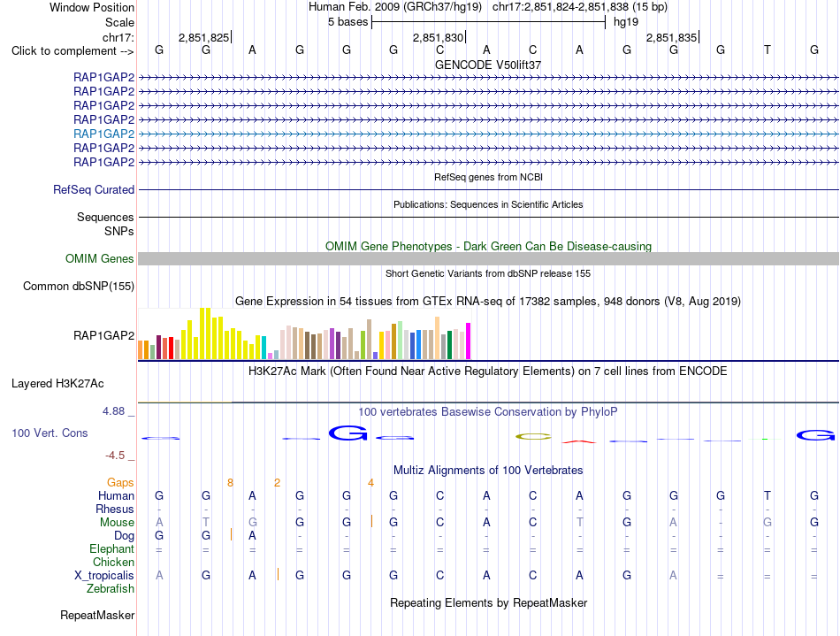Click the orange gap count 2
This screenshot has height=636, width=840.
[x=277, y=483]
